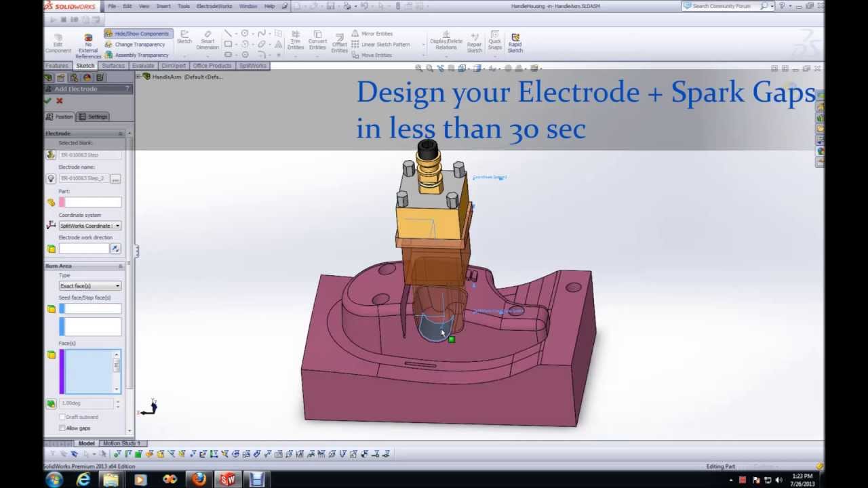Select Assembly Transparency tool
This screenshot has width=868, height=488.
pyautogui.click(x=136, y=55)
